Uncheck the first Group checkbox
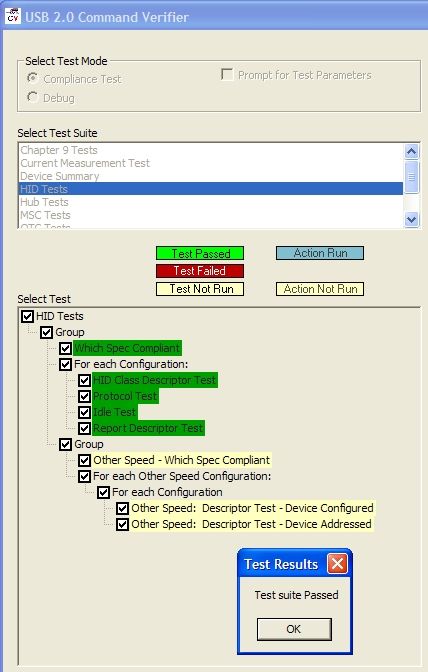 pos(46,332)
